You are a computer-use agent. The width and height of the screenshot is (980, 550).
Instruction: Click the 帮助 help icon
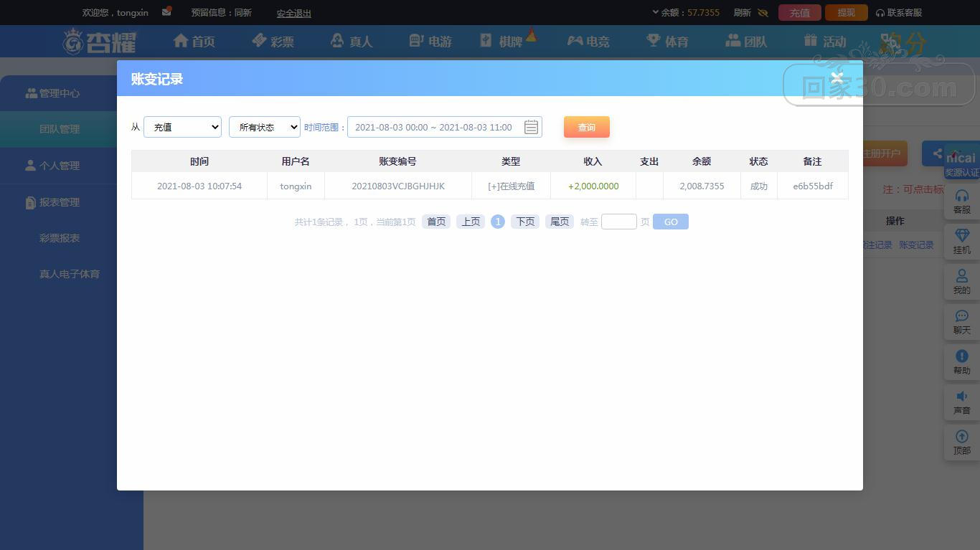[x=962, y=356]
